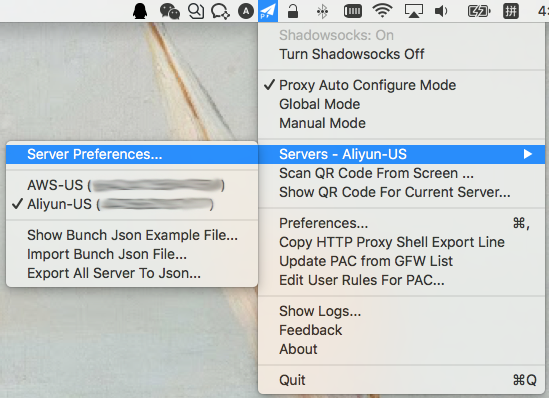Viewport: 549px width, 398px height.
Task: Open the About menu item
Action: coord(402,349)
